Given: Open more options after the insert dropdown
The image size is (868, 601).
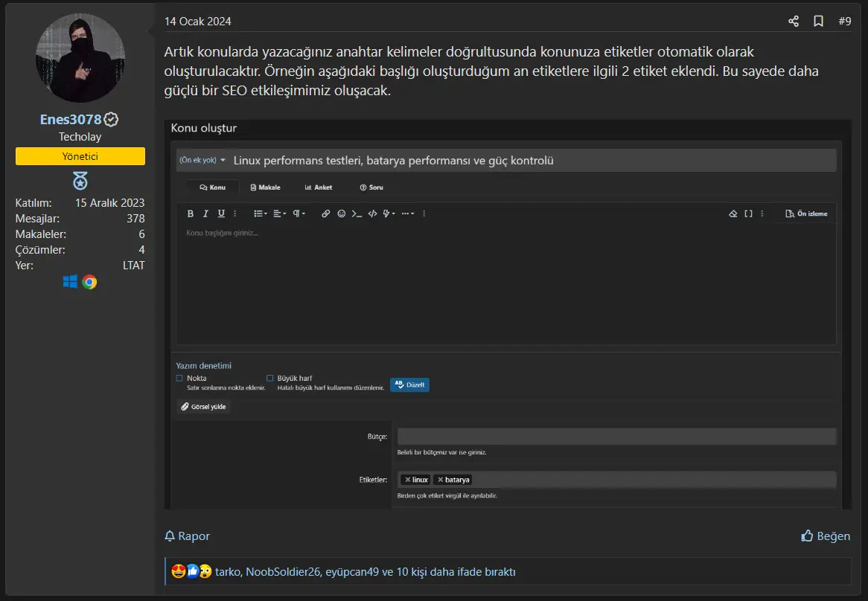Looking at the screenshot, I should (x=424, y=213).
